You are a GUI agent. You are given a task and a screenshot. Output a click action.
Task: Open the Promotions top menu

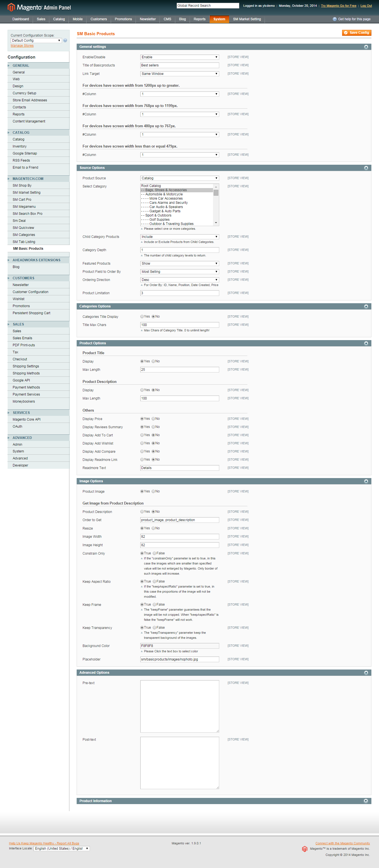pos(123,19)
